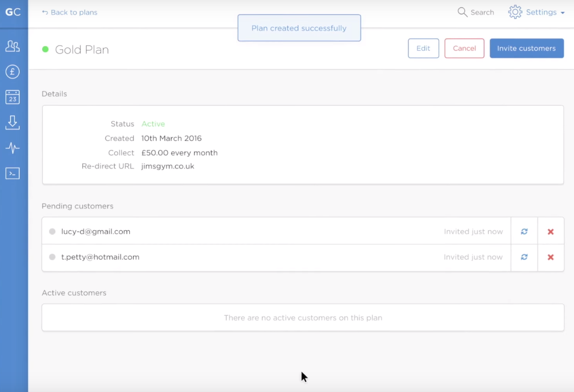Dismiss the Plan created successfully notification
574x392 pixels.
pyautogui.click(x=299, y=28)
